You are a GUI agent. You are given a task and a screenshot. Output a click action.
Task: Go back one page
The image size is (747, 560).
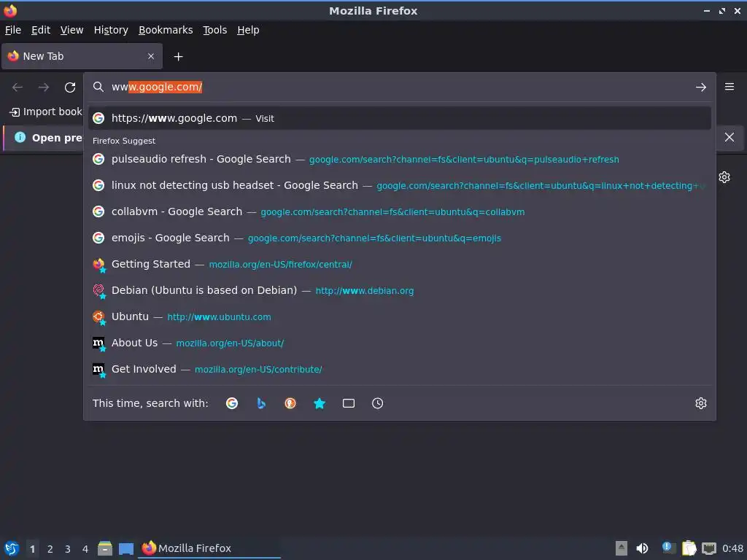pyautogui.click(x=18, y=87)
